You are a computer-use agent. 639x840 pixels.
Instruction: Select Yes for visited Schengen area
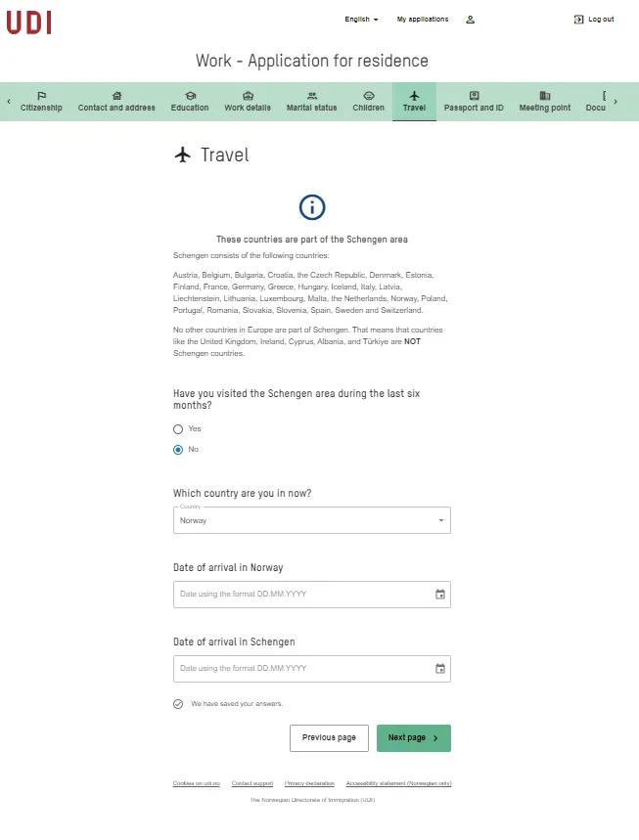coord(178,429)
